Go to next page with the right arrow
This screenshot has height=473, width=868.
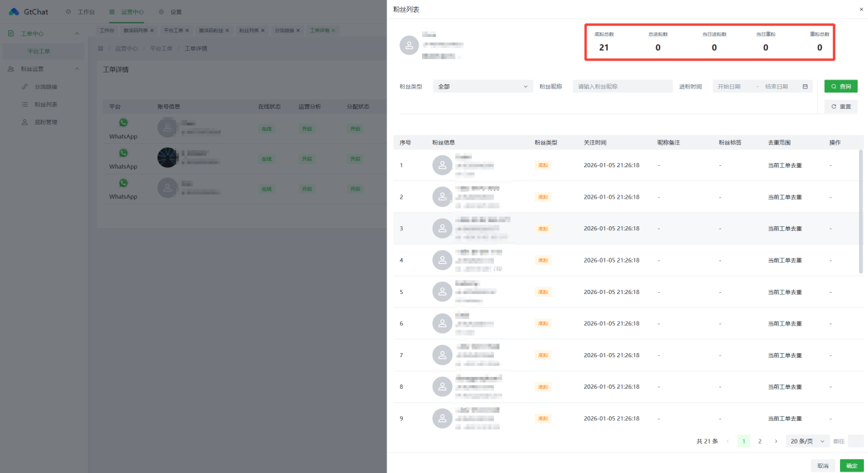(x=776, y=441)
